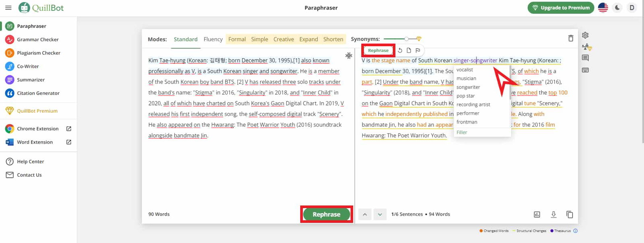Select the Formal mode tab
Viewport: 644px width, 243px height.
point(237,39)
